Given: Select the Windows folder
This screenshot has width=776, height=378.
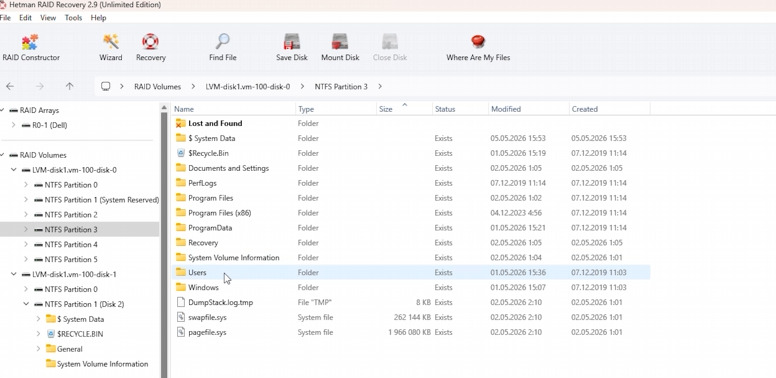Looking at the screenshot, I should [x=203, y=287].
